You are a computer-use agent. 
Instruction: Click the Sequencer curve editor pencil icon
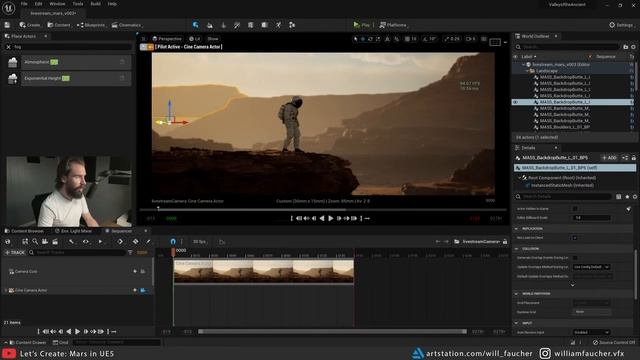(x=148, y=242)
